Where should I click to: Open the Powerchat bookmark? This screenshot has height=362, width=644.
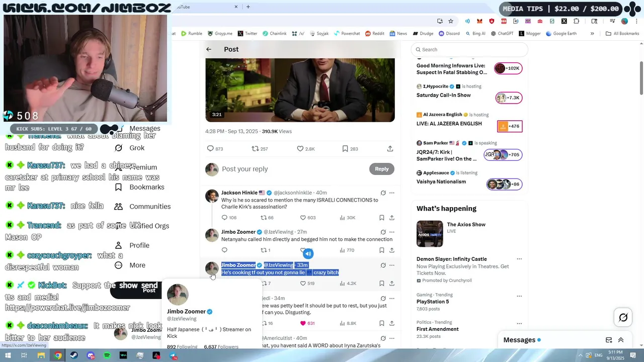tap(347, 34)
